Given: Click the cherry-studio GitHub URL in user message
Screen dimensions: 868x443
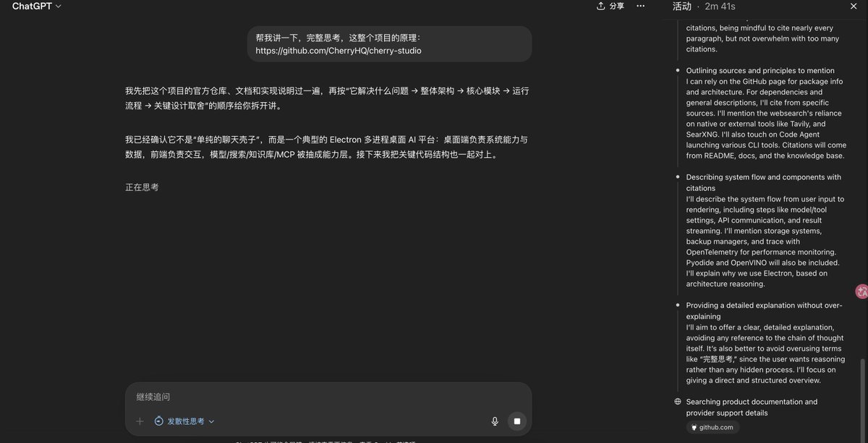Looking at the screenshot, I should (x=339, y=51).
